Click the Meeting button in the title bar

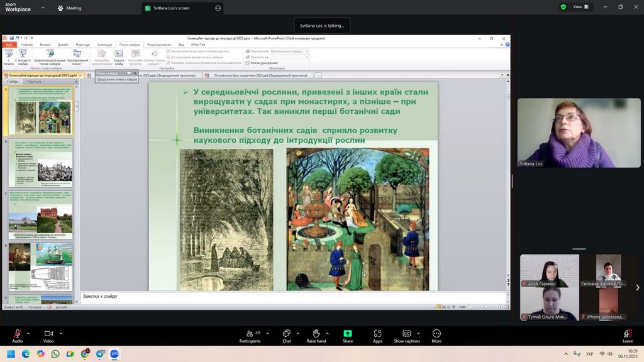coord(69,8)
